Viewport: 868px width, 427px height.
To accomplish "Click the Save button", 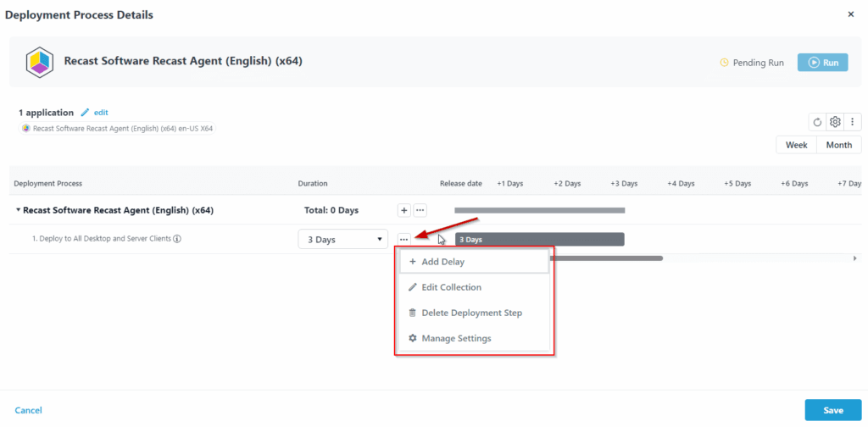I will [x=832, y=410].
